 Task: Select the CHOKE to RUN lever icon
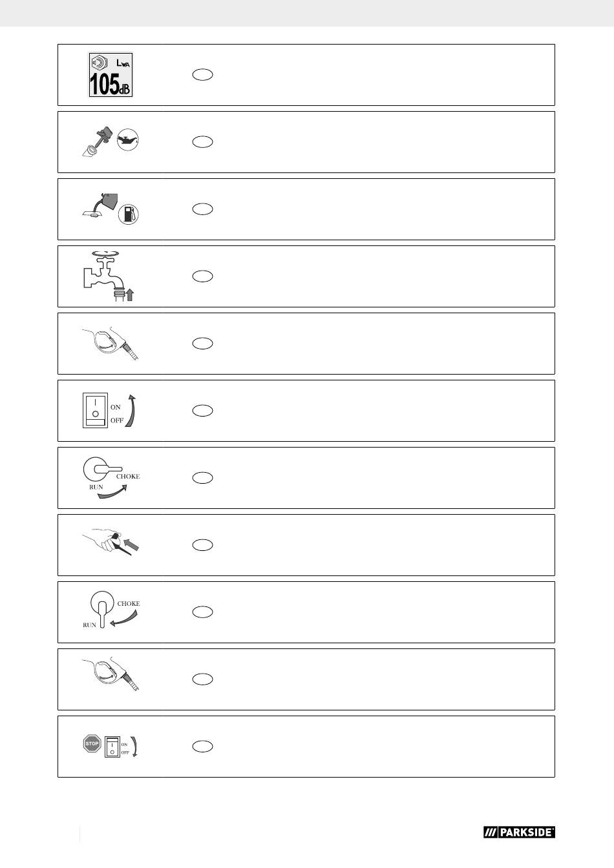point(111,611)
